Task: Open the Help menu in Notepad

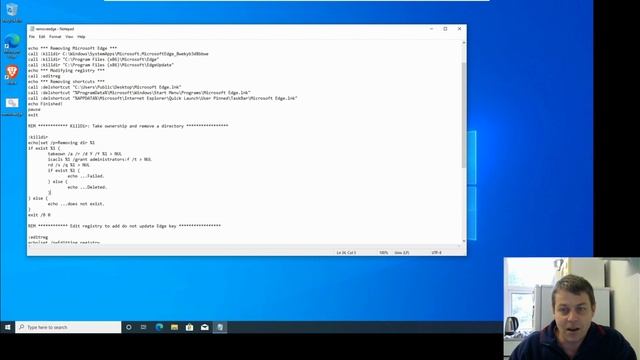Action: point(81,37)
